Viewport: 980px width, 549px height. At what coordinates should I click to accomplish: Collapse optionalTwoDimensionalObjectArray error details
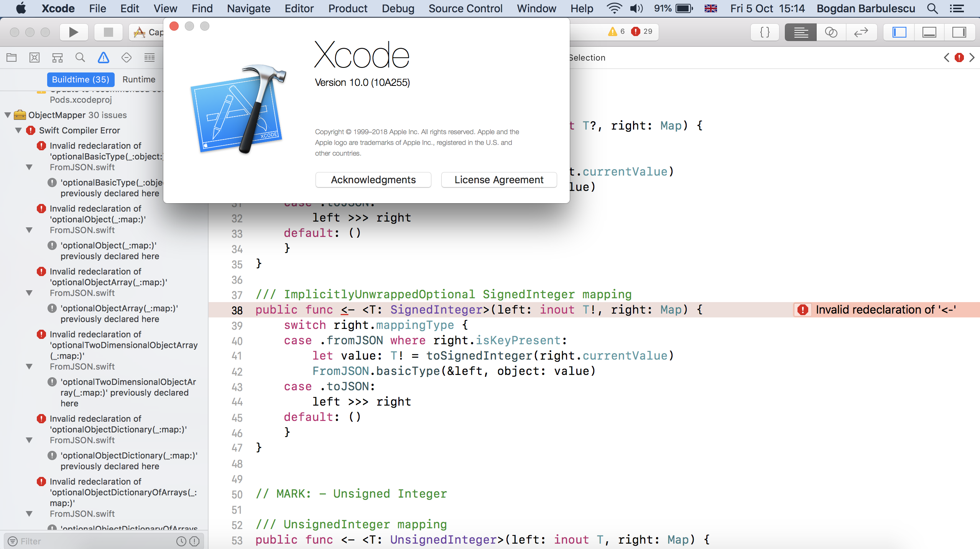pyautogui.click(x=29, y=367)
